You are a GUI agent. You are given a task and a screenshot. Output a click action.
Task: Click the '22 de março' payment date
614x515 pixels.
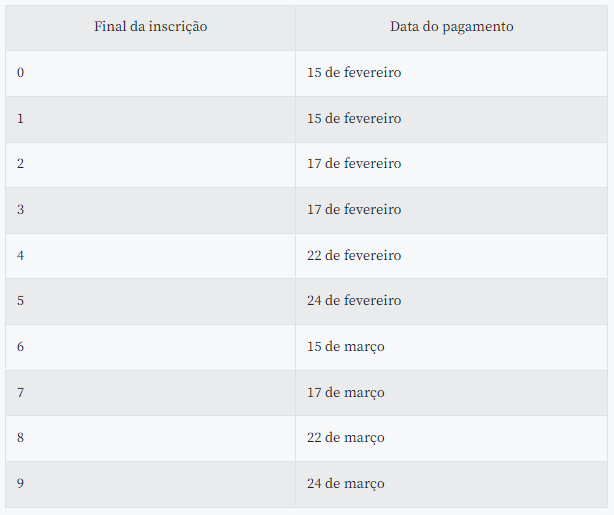[346, 438]
